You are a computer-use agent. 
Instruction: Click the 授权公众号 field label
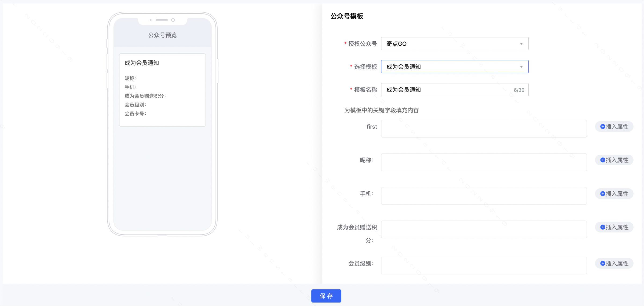[363, 44]
